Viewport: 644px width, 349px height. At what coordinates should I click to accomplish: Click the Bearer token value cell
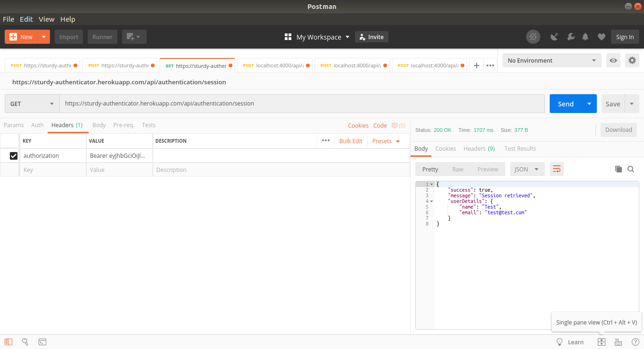pos(120,155)
